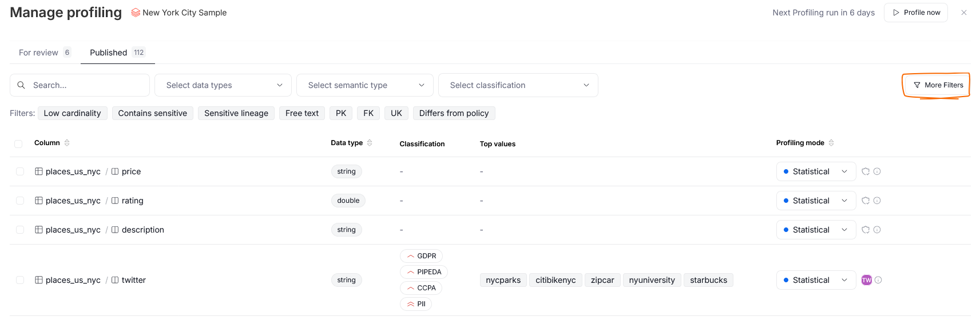Open the Select semantic type dropdown
This screenshot has width=980, height=320.
pos(365,85)
